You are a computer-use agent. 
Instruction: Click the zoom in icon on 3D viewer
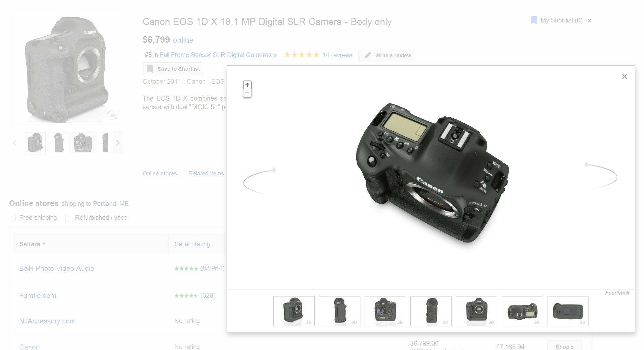coord(248,85)
